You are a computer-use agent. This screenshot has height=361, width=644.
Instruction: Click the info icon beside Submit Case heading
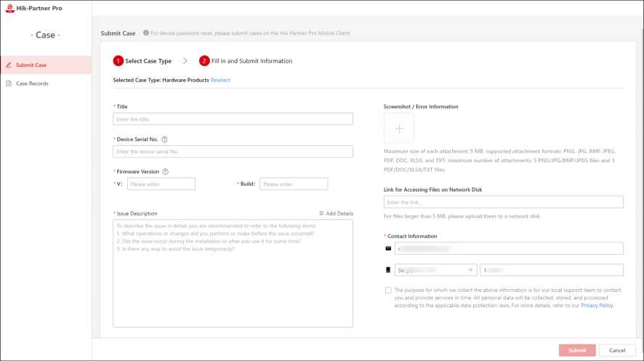(146, 33)
